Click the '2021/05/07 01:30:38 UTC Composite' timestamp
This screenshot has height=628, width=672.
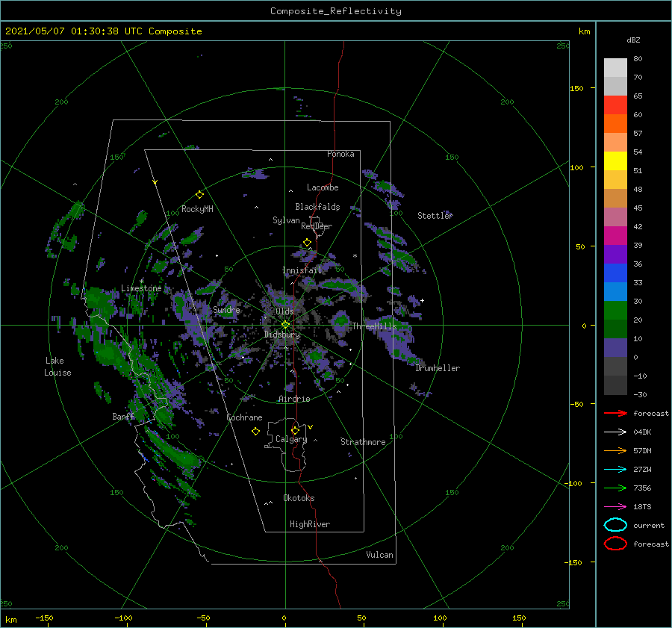(x=103, y=31)
